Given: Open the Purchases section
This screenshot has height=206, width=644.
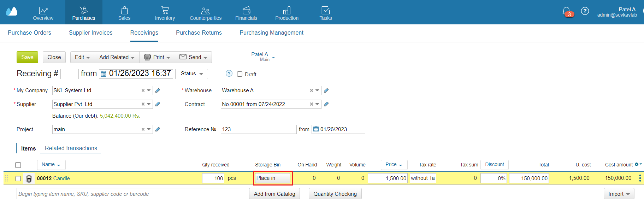Looking at the screenshot, I should pyautogui.click(x=84, y=12).
